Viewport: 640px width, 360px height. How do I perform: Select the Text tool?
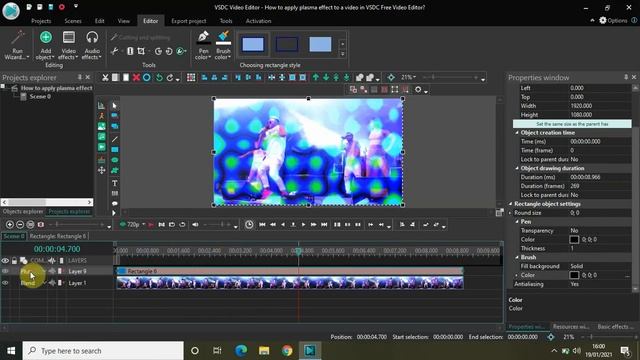pos(115,183)
